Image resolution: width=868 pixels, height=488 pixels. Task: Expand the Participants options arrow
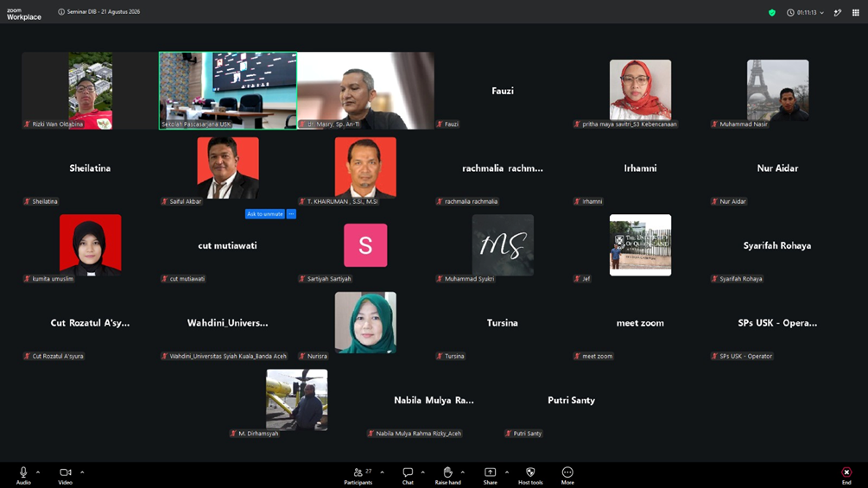382,472
